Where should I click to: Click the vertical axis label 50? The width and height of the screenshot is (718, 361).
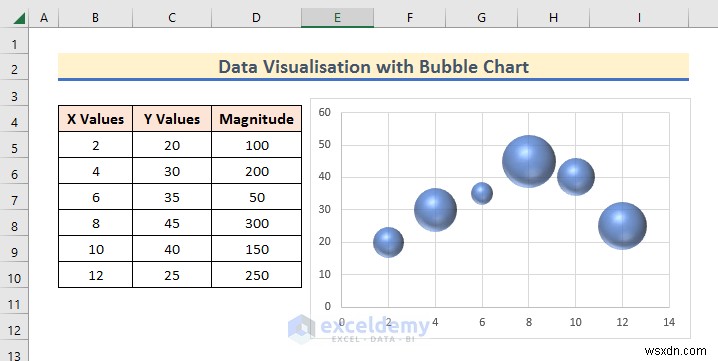[x=324, y=145]
